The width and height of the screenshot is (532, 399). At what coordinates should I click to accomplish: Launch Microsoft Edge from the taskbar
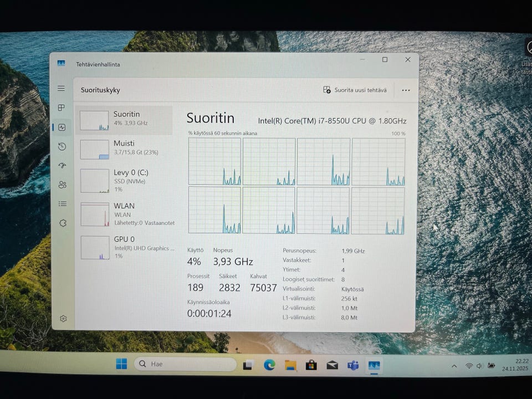269,365
